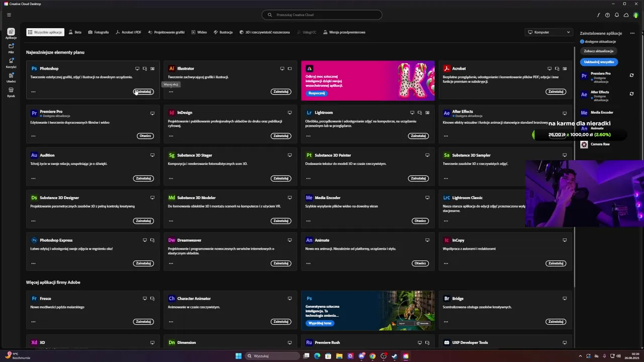This screenshot has width=644, height=362.
Task: Switch to 3D i rzeczywistość rozszerzona tab
Action: pyautogui.click(x=265, y=32)
